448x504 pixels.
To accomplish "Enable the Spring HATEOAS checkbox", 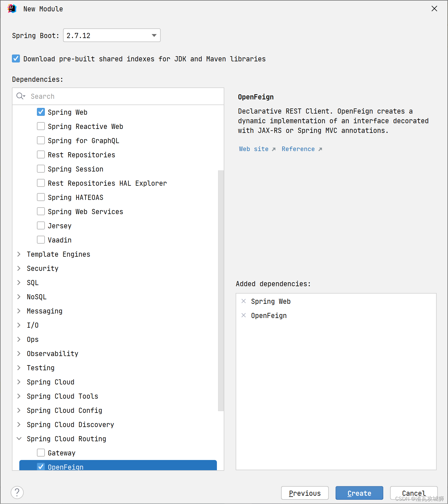I will [41, 197].
